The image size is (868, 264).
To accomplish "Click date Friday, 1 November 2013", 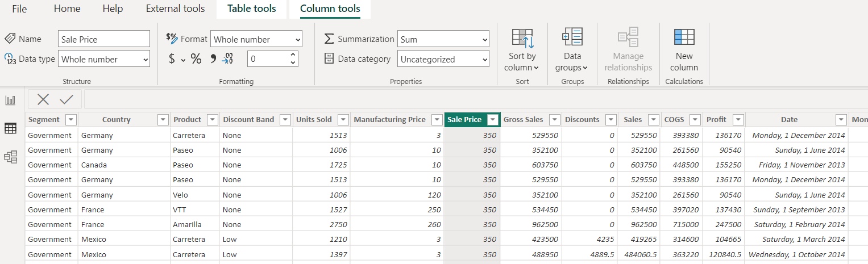I will 801,165.
